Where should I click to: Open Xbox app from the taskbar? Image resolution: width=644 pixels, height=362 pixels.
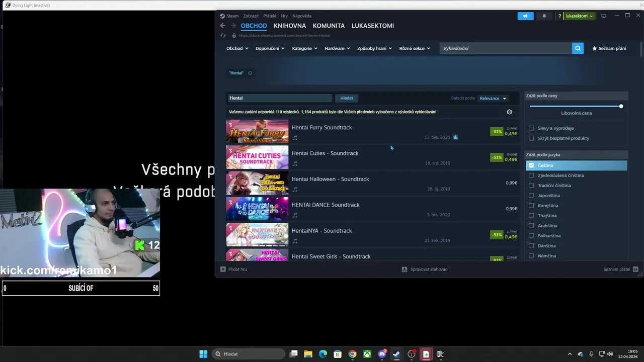[x=367, y=354]
